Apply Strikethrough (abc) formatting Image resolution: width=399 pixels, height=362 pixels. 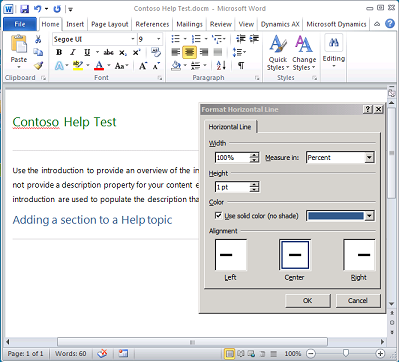point(108,52)
